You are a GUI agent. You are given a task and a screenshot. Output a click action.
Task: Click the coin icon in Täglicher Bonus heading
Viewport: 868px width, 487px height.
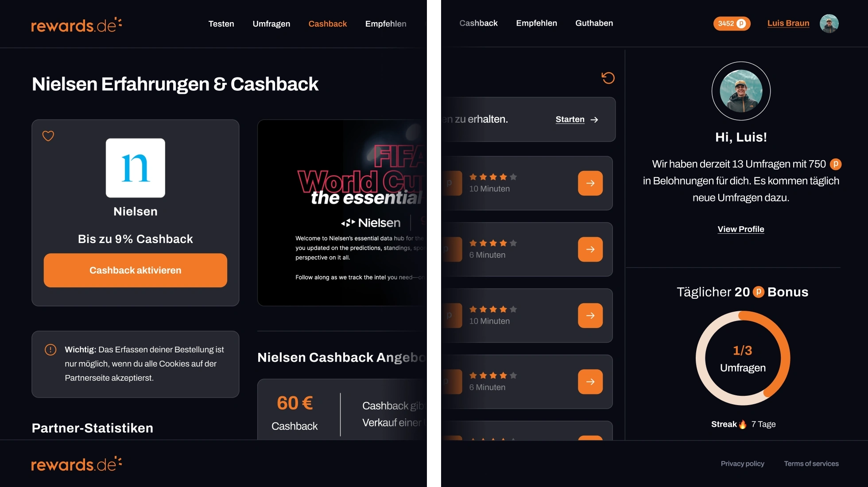759,292
